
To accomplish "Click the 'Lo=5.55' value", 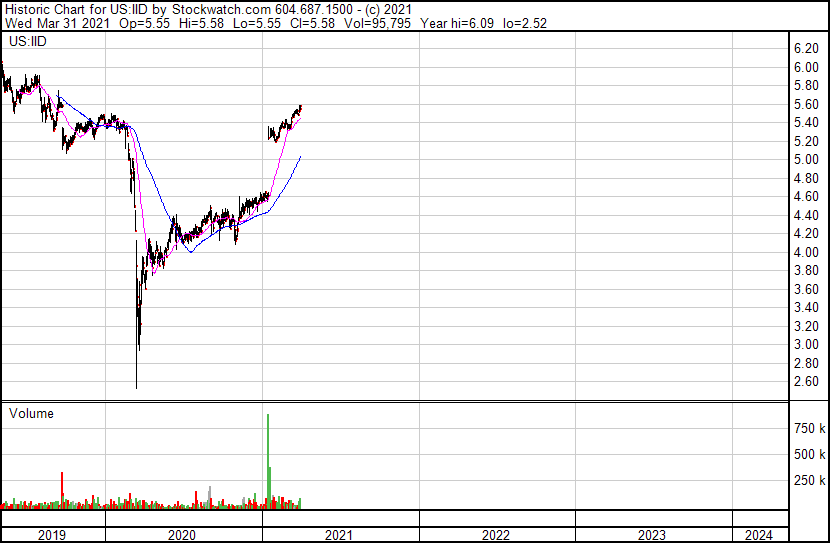I will pos(257,23).
